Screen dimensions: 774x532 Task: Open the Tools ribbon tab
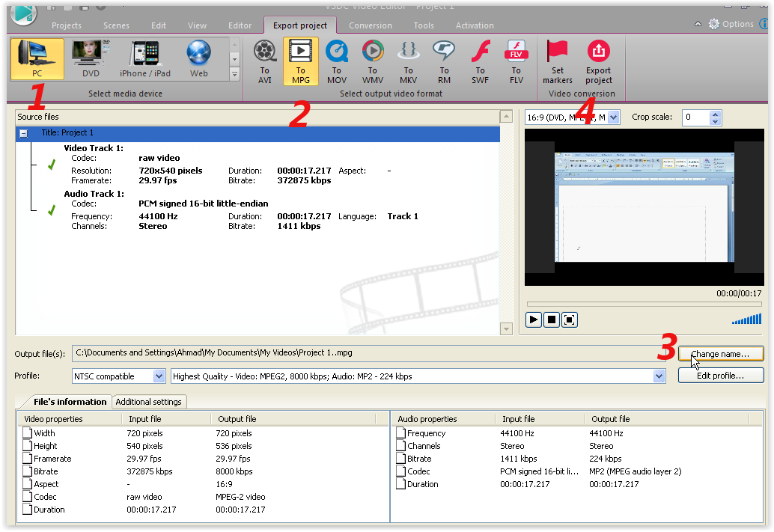coord(424,25)
